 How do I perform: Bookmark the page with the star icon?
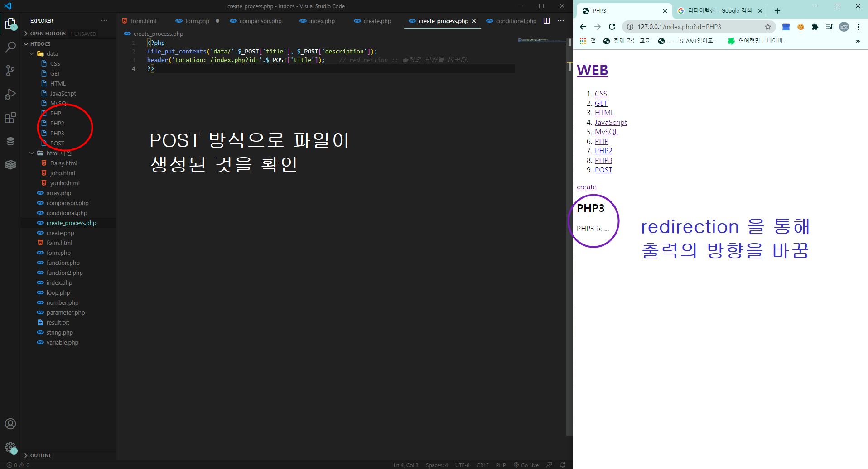[768, 27]
